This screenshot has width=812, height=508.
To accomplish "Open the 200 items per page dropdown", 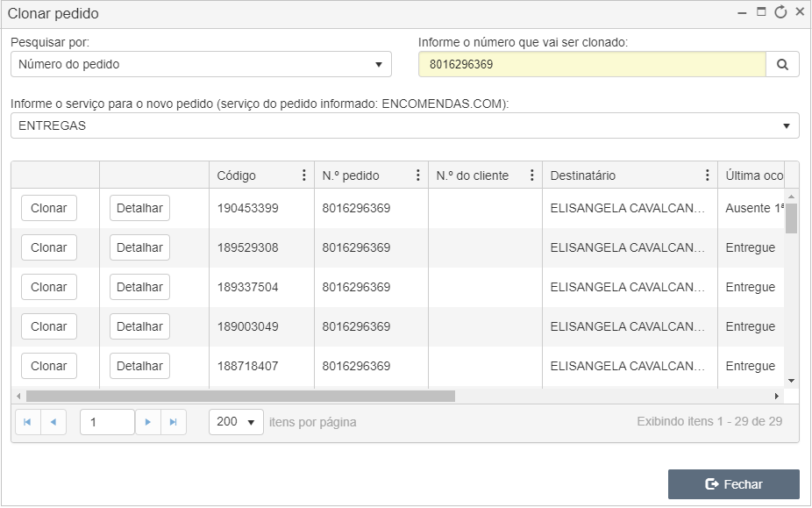I will coord(236,422).
